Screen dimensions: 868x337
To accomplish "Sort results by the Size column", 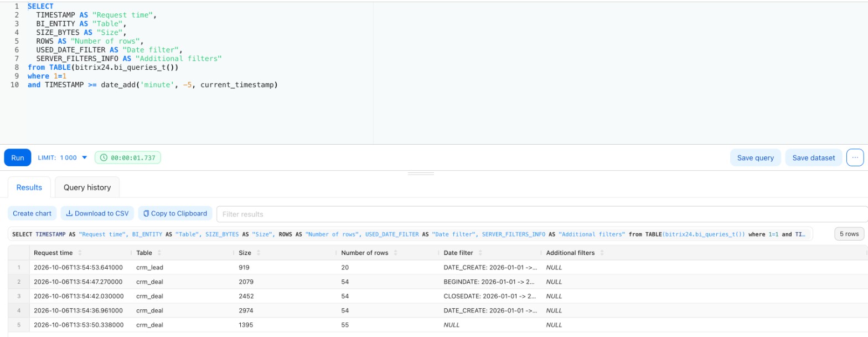I will point(259,253).
